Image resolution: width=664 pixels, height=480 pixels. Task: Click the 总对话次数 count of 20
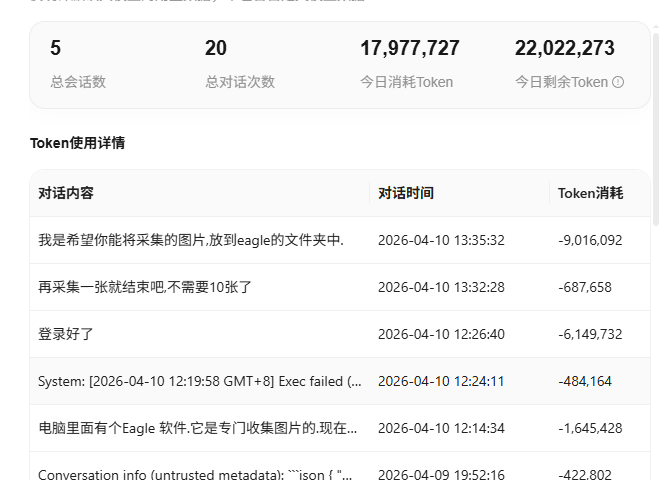(x=216, y=48)
